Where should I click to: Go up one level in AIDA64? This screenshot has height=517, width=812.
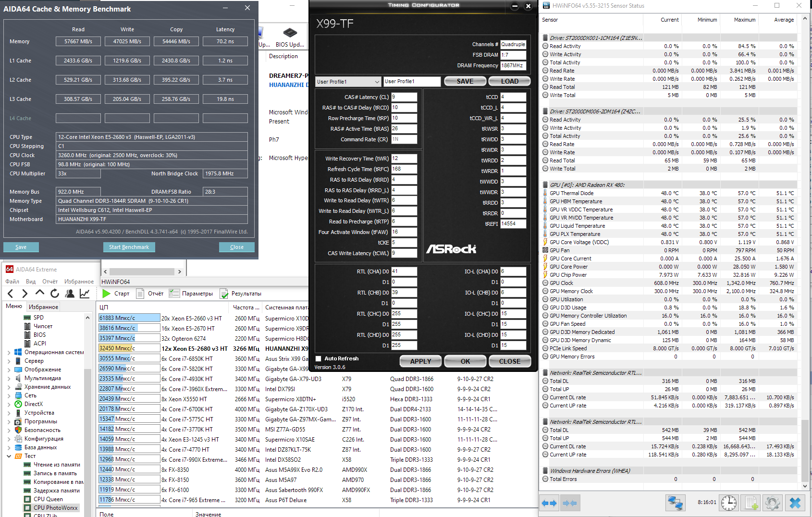40,293
